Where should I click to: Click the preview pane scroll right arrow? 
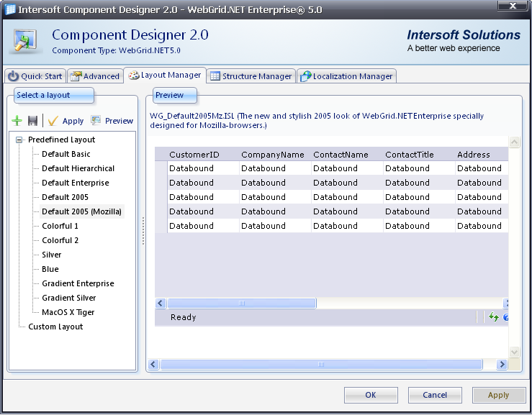[502, 364]
